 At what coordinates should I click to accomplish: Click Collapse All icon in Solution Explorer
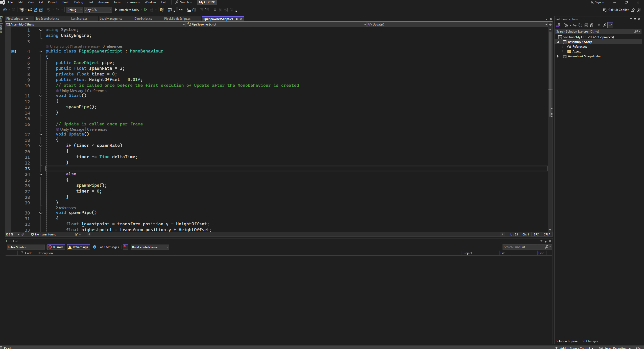(586, 25)
